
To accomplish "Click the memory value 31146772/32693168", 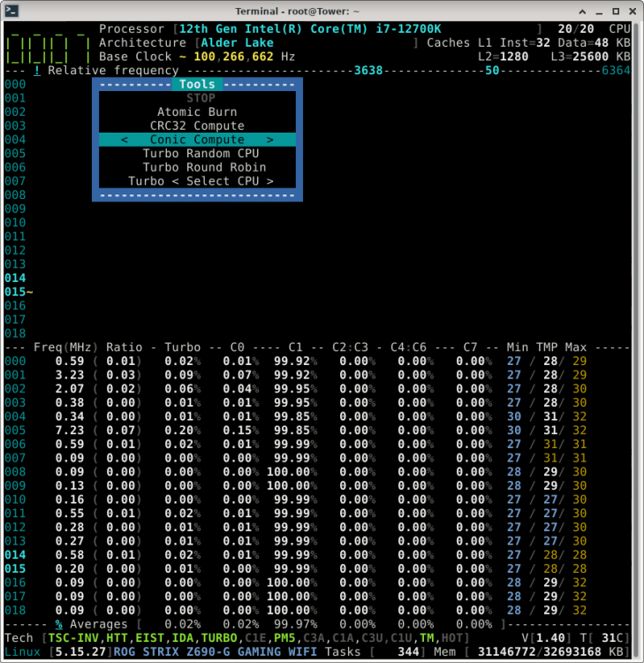I will [x=539, y=652].
